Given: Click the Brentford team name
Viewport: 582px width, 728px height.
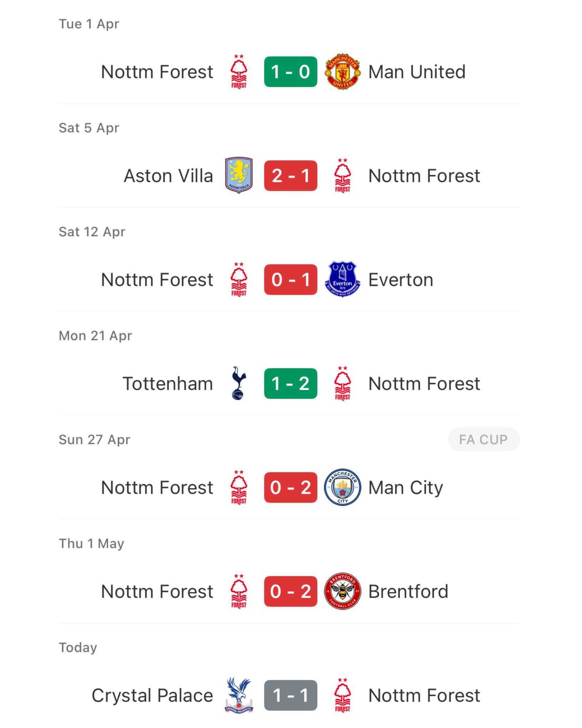Looking at the screenshot, I should coord(408,591).
